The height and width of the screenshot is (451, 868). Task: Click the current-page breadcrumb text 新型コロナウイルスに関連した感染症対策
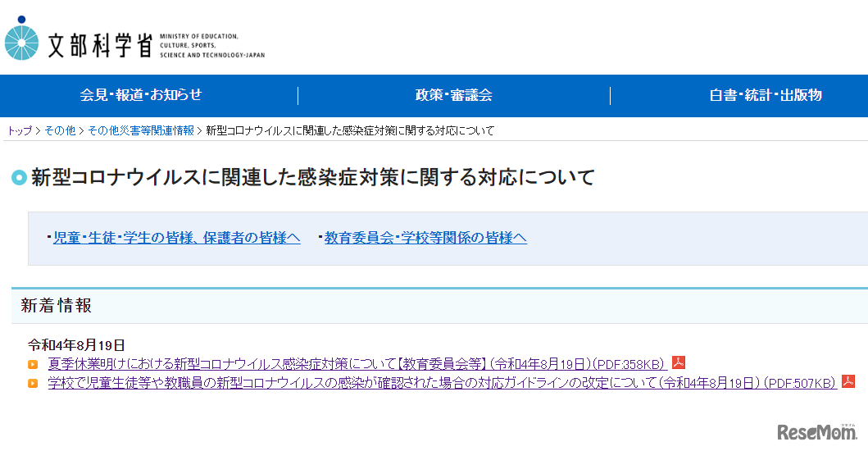350,130
